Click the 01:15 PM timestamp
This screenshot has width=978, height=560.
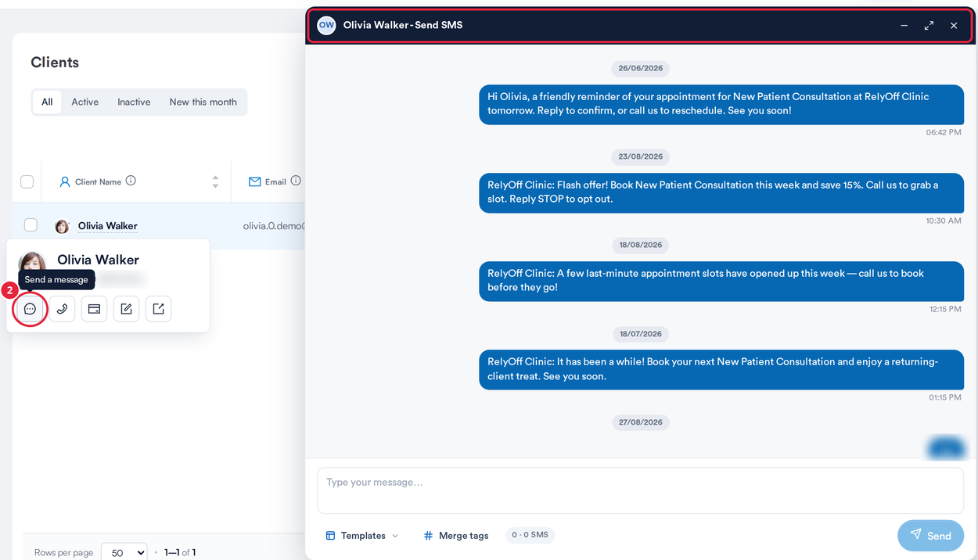(945, 398)
